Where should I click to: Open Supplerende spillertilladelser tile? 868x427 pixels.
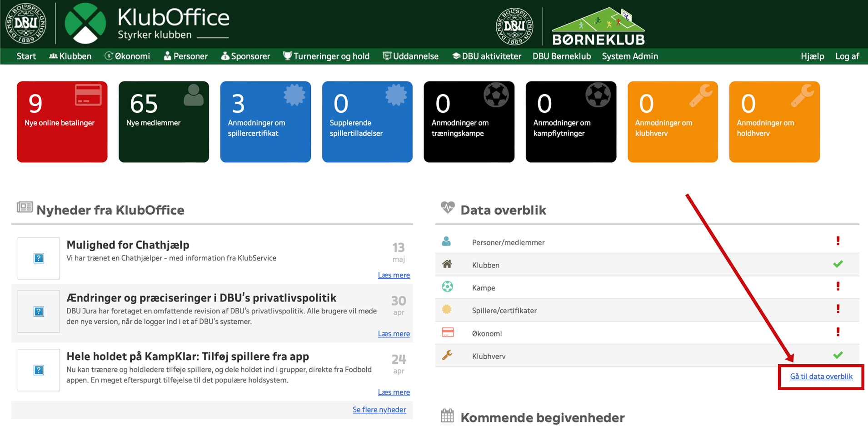pyautogui.click(x=367, y=122)
